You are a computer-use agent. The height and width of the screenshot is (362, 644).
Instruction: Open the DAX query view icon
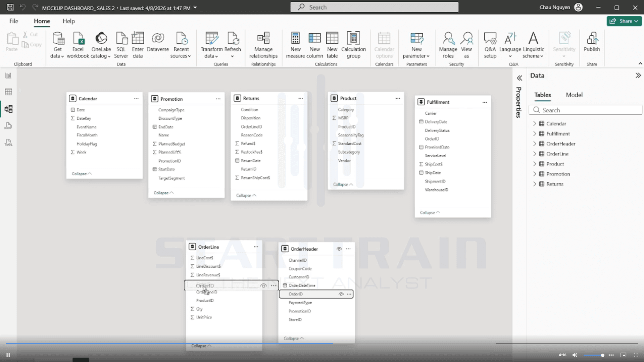pyautogui.click(x=8, y=126)
